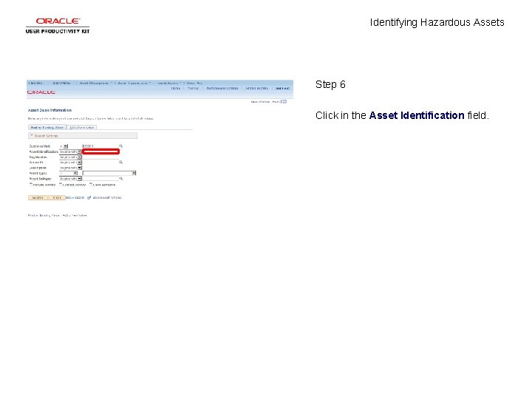
Task: Click the Sign out link
Action: (x=282, y=88)
